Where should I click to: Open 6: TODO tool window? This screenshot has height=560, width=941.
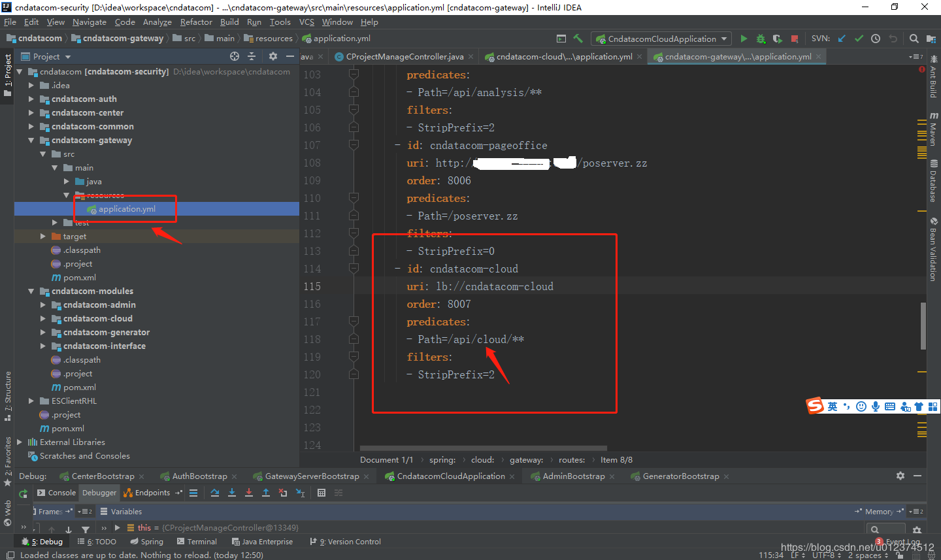(97, 541)
